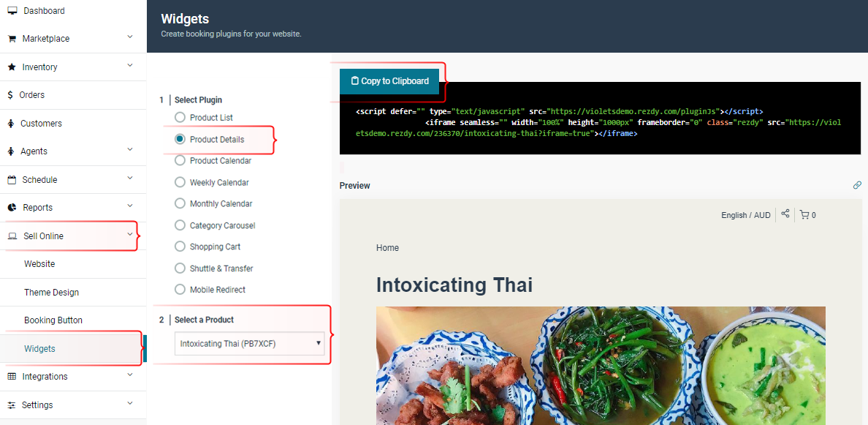Select the Monthly Calendar plugin option
The width and height of the screenshot is (868, 425).
180,203
